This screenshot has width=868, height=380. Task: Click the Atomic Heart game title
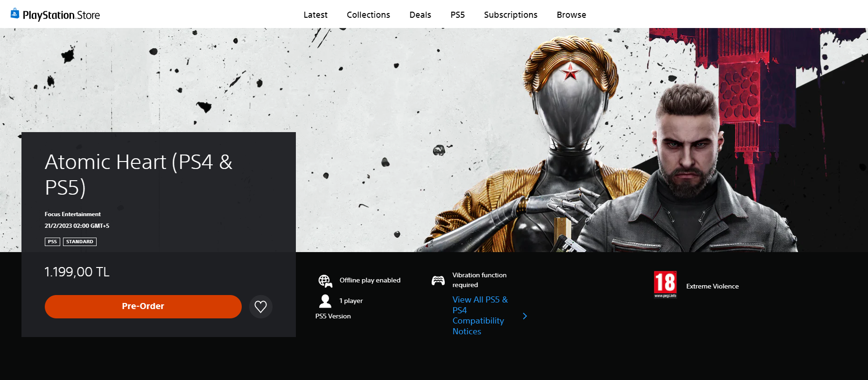tap(139, 175)
